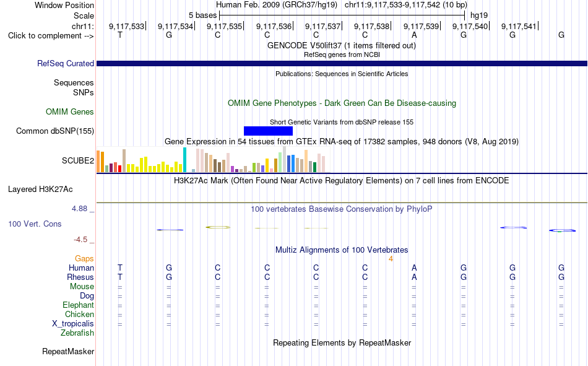Click '100 vertebrates Basewise Conservation by PhyloP' title
The width and height of the screenshot is (588, 366).
tap(342, 209)
